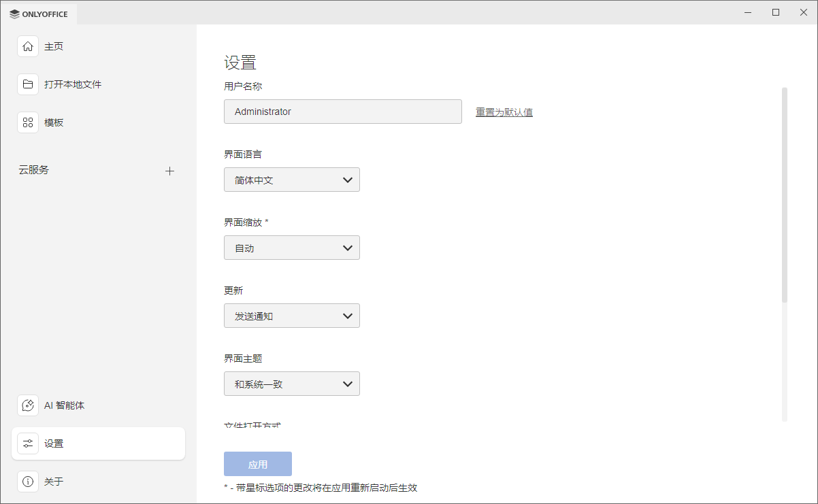The height and width of the screenshot is (504, 818).
Task: Click the plus icon next to 云服务
Action: (x=169, y=171)
